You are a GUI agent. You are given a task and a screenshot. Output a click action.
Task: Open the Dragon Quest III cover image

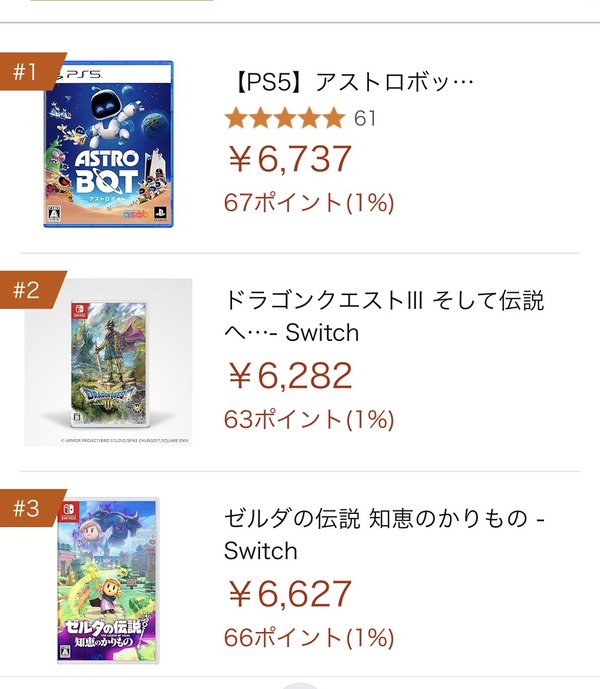click(108, 362)
